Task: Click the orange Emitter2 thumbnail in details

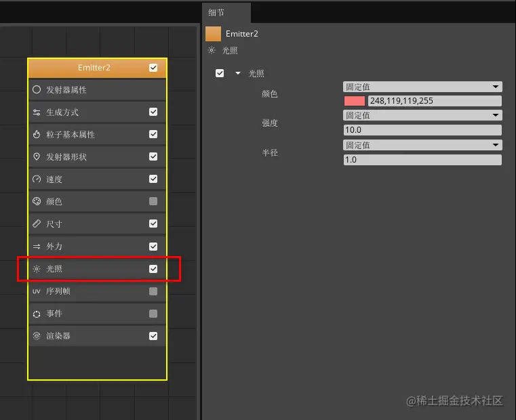Action: click(213, 34)
